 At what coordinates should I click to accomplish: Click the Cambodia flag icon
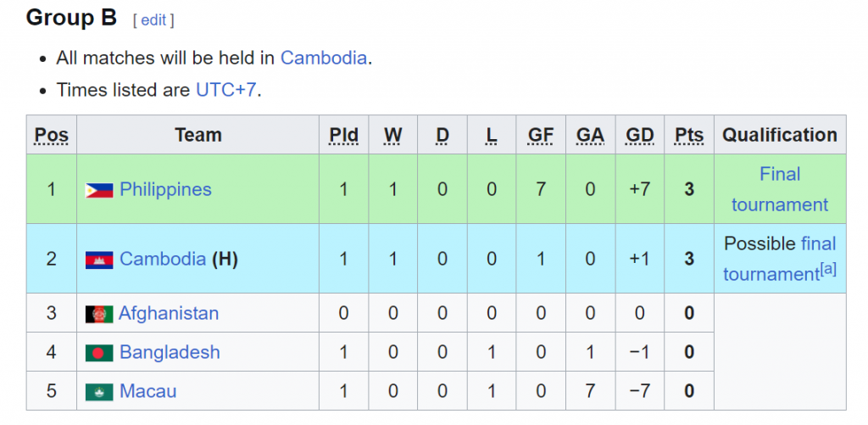point(99,260)
